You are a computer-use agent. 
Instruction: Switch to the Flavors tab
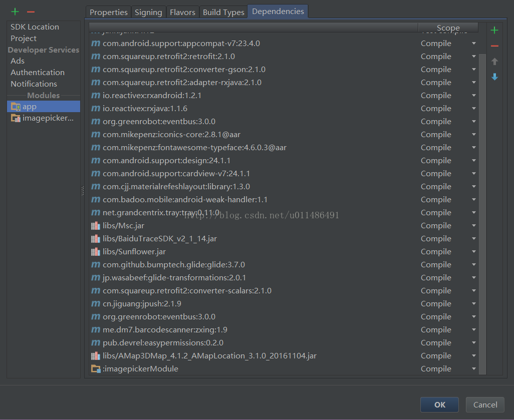(x=182, y=12)
